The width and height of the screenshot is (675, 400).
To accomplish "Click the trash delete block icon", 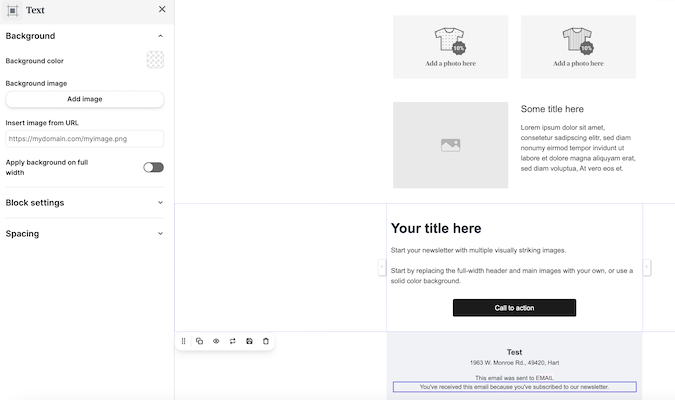I will point(266,341).
